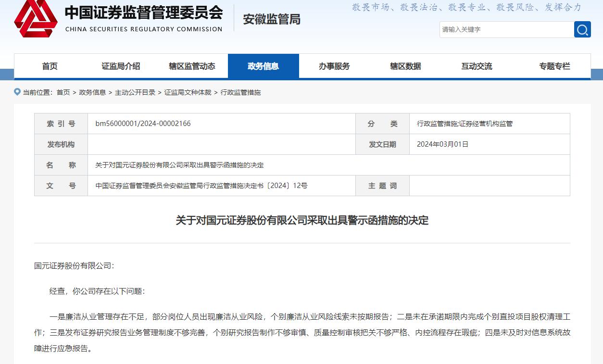Focus the 请输入关键字 search field

coord(506,29)
